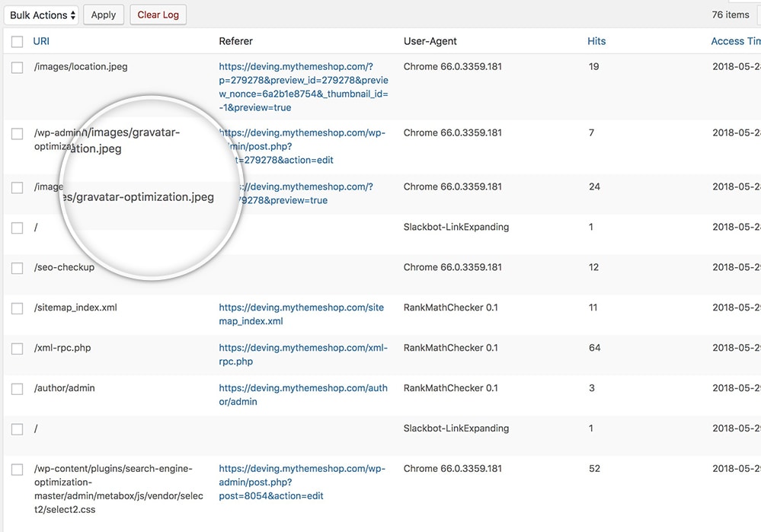Check the /author/admin row checkbox
Image resolution: width=761 pixels, height=532 pixels.
tap(17, 388)
